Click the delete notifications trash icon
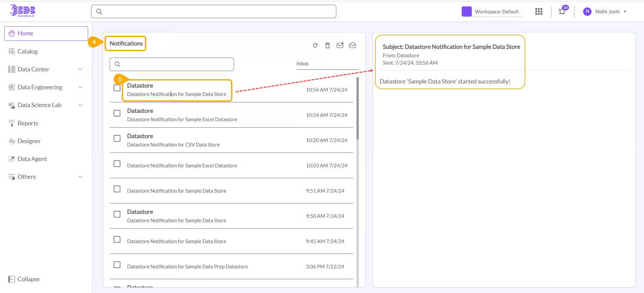Image resolution: width=644 pixels, height=293 pixels. (328, 45)
